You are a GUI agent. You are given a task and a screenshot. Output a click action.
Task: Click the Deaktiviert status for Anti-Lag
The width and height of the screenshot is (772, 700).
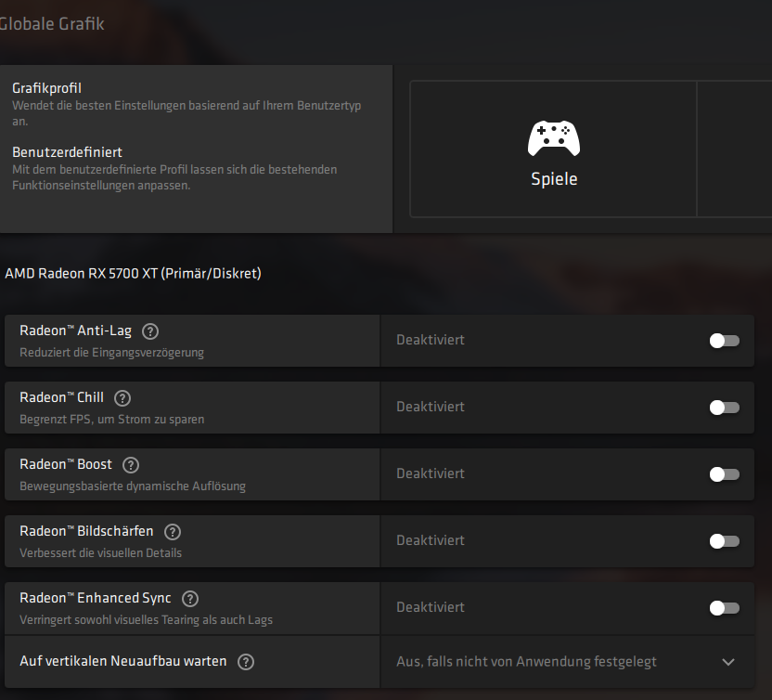[x=431, y=340]
